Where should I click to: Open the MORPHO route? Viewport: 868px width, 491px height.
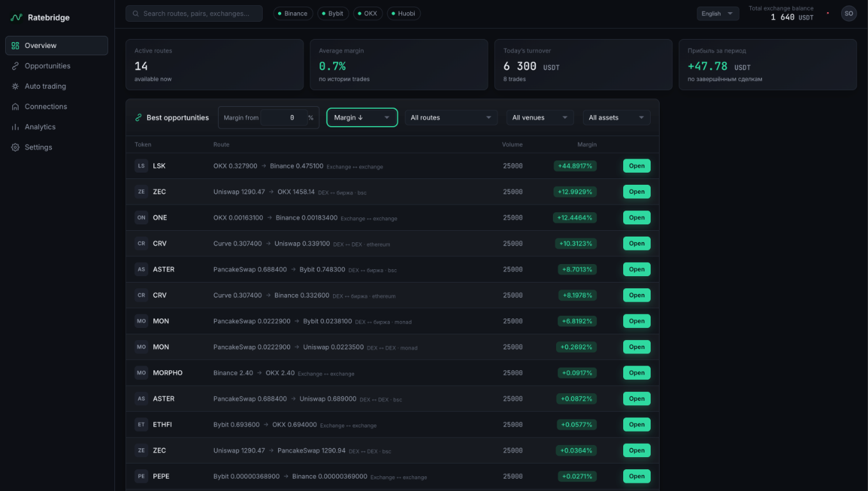point(637,373)
